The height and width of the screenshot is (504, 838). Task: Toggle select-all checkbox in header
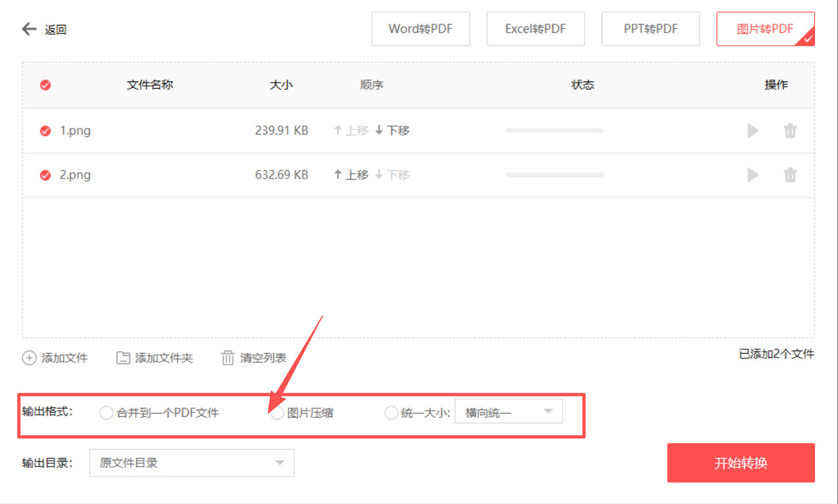click(x=45, y=85)
